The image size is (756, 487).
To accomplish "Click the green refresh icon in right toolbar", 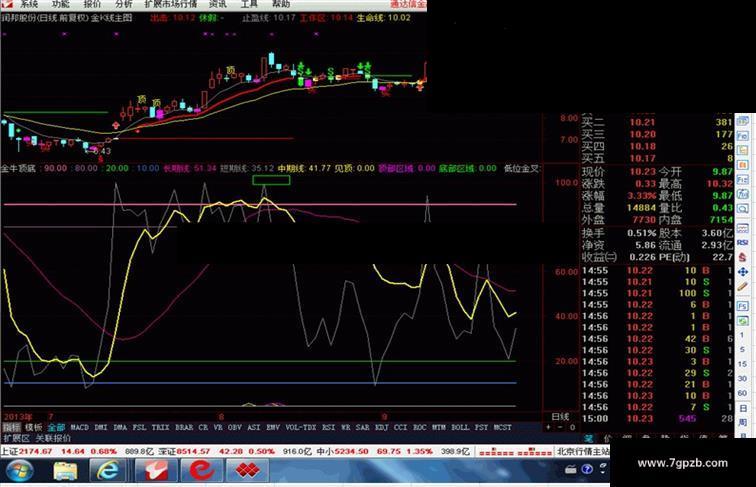I will 743,320.
